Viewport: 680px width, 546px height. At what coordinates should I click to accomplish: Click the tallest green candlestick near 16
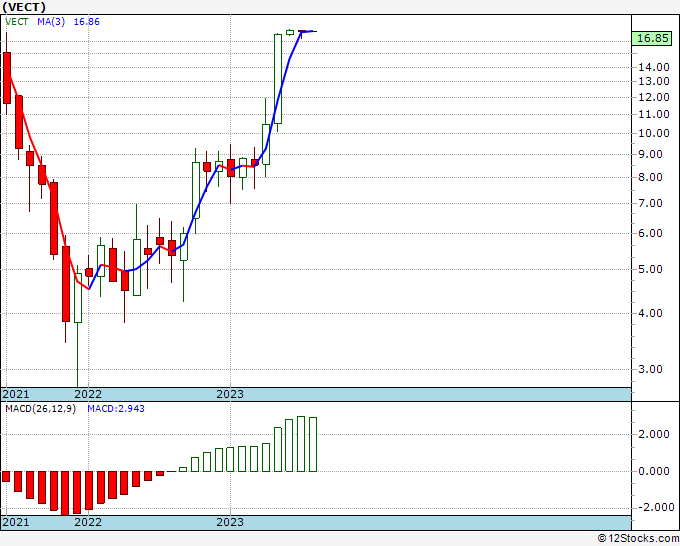278,79
